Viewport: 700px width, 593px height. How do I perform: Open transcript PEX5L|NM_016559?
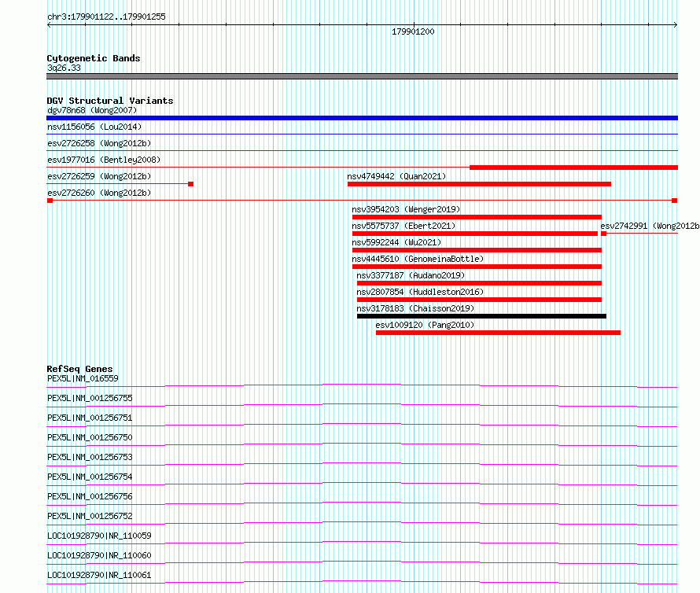[x=83, y=378]
